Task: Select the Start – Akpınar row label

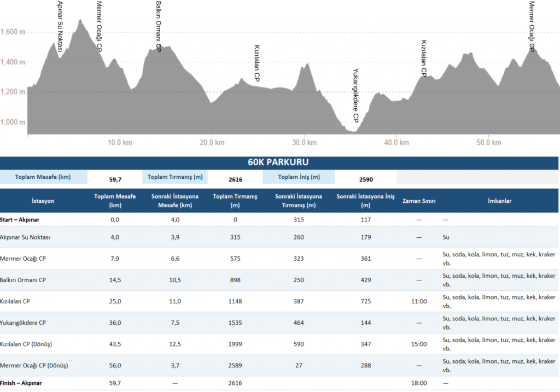Action: pyautogui.click(x=24, y=219)
